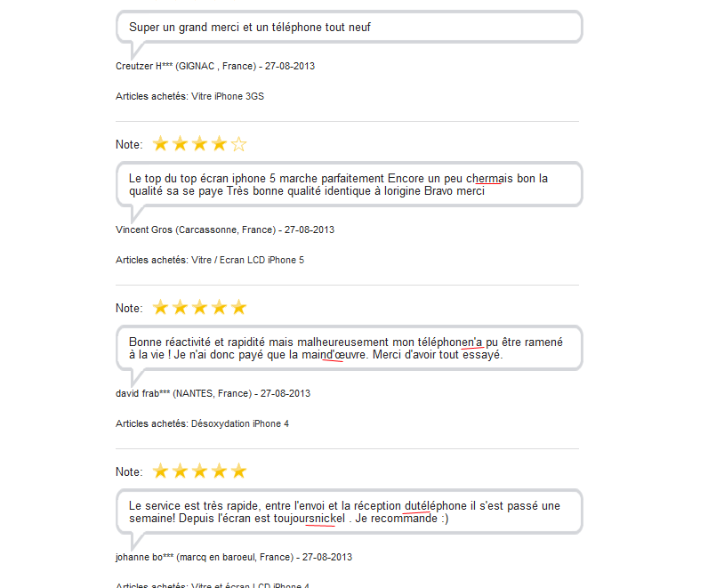Click the reviewer name "david frab***"
The image size is (716, 588).
coord(141,393)
